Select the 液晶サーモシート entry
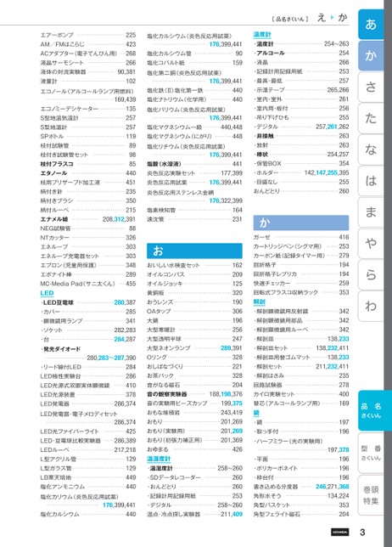 point(87,63)
